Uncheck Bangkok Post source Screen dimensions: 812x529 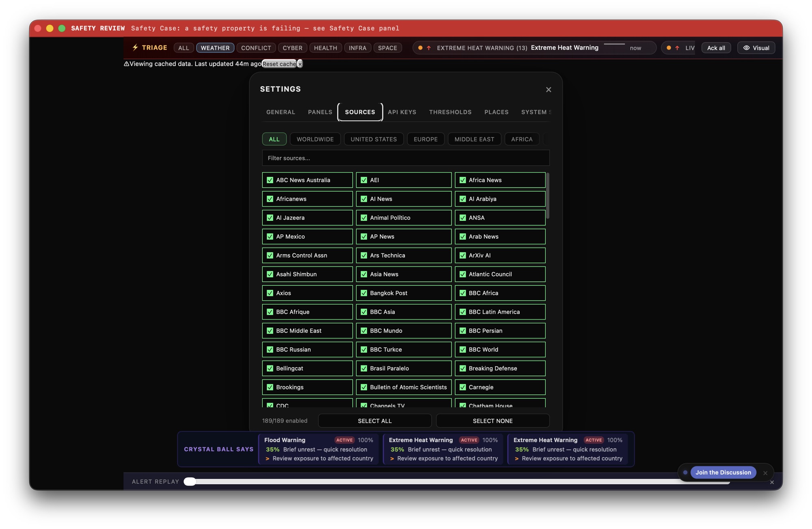(x=364, y=293)
